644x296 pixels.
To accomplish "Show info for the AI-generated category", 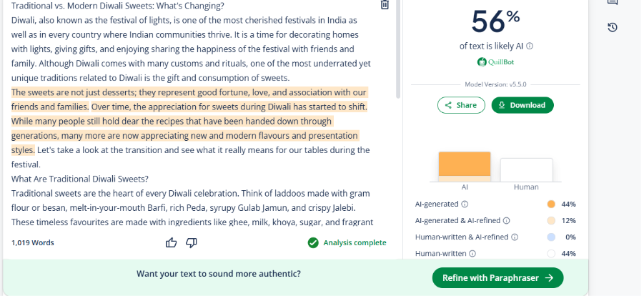I will click(465, 204).
